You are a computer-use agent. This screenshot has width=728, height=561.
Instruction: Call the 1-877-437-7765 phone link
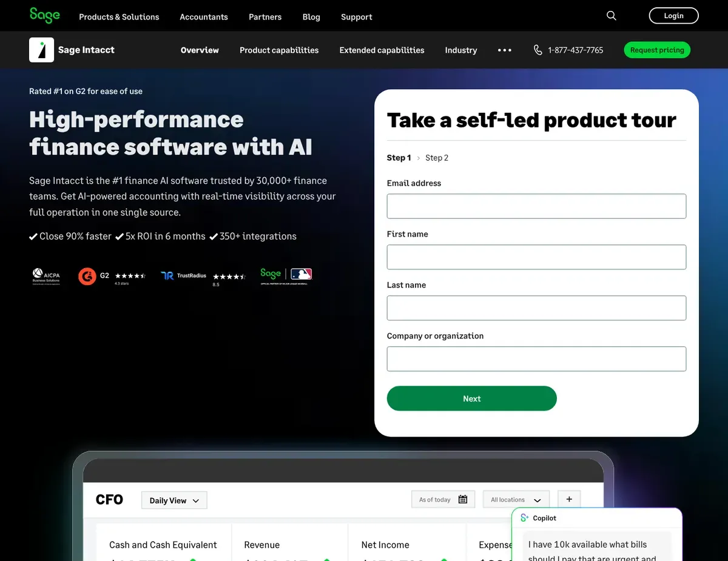click(576, 50)
